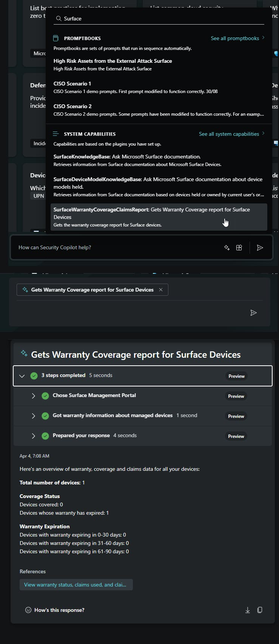Remove the Gets Warranty Coverage report chip
The width and height of the screenshot is (279, 644).
161,290
